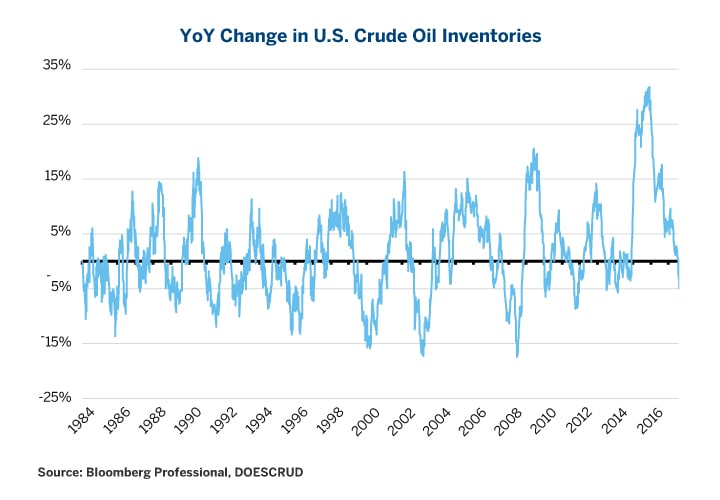Select the 25% y-axis label

pos(57,121)
